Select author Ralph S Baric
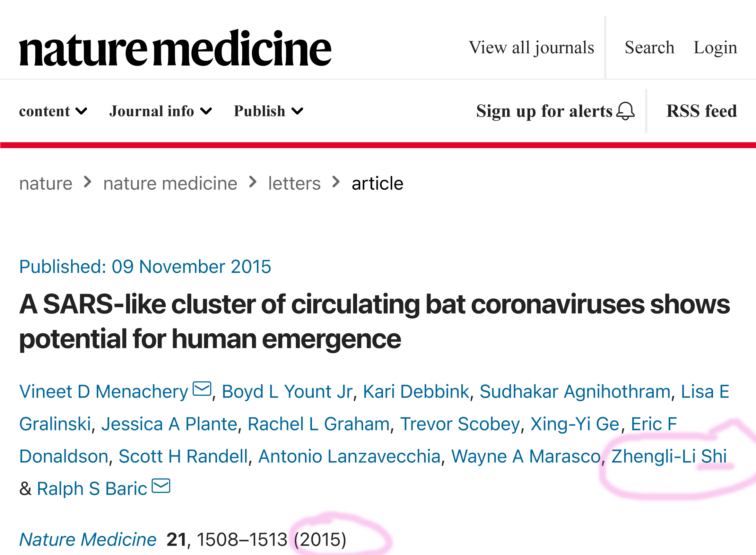756x555 pixels. pos(92,489)
